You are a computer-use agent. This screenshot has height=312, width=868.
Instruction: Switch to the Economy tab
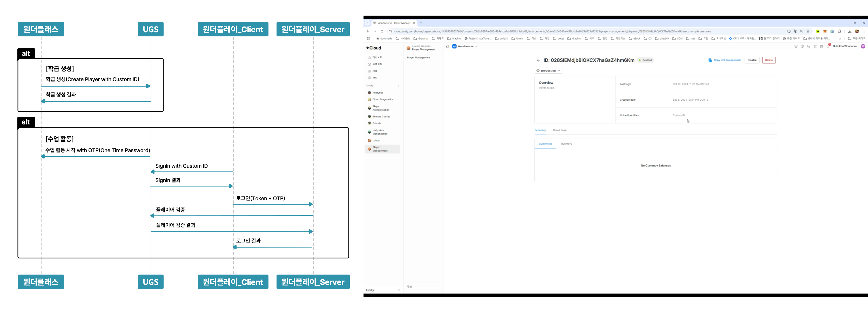(x=540, y=130)
